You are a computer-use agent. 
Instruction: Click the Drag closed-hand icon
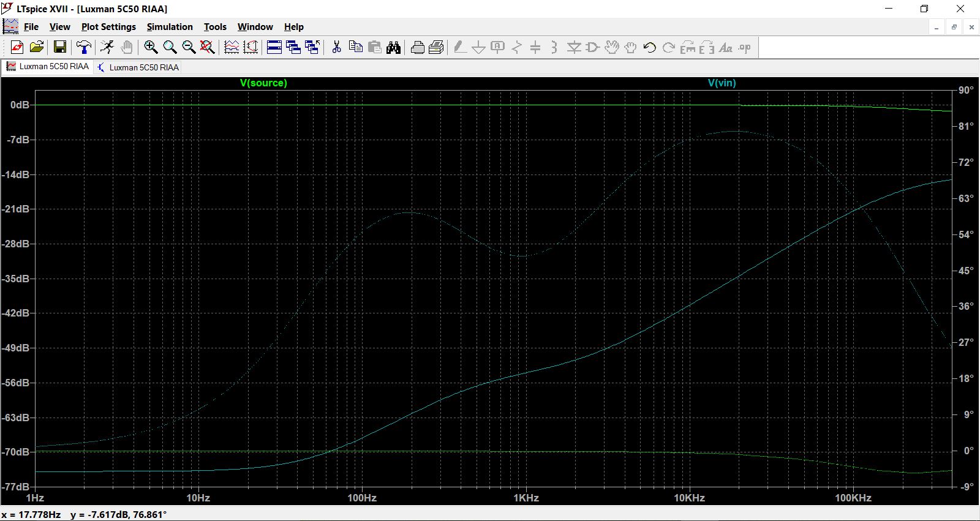[630, 47]
